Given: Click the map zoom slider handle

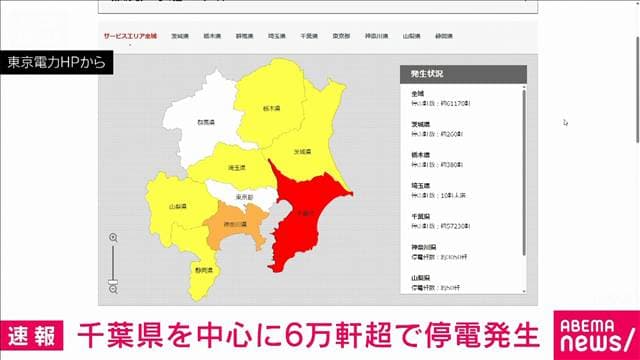Looking at the screenshot, I should tap(113, 282).
